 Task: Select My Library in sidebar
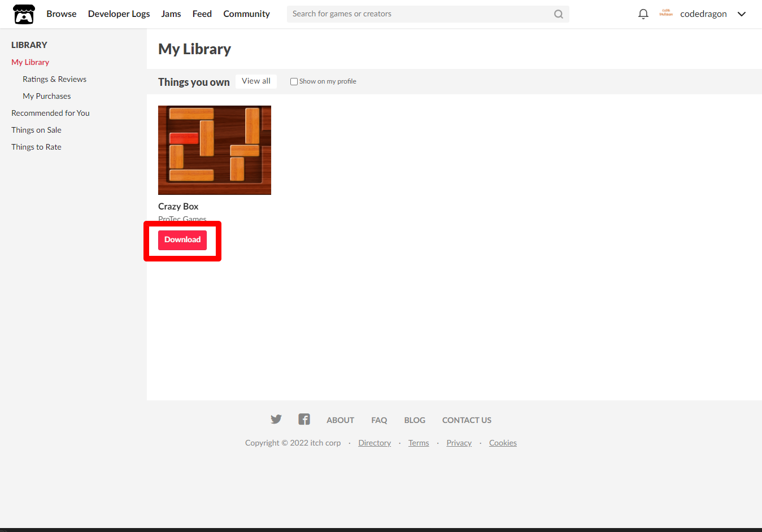click(x=31, y=62)
